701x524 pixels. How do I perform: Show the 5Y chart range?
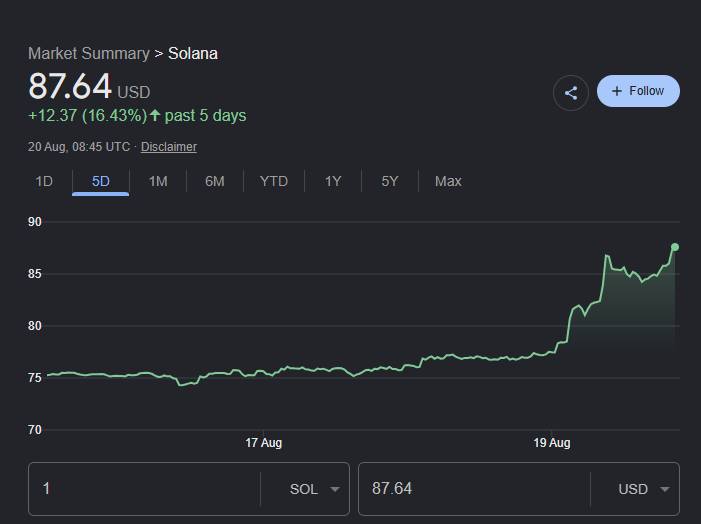pyautogui.click(x=389, y=181)
